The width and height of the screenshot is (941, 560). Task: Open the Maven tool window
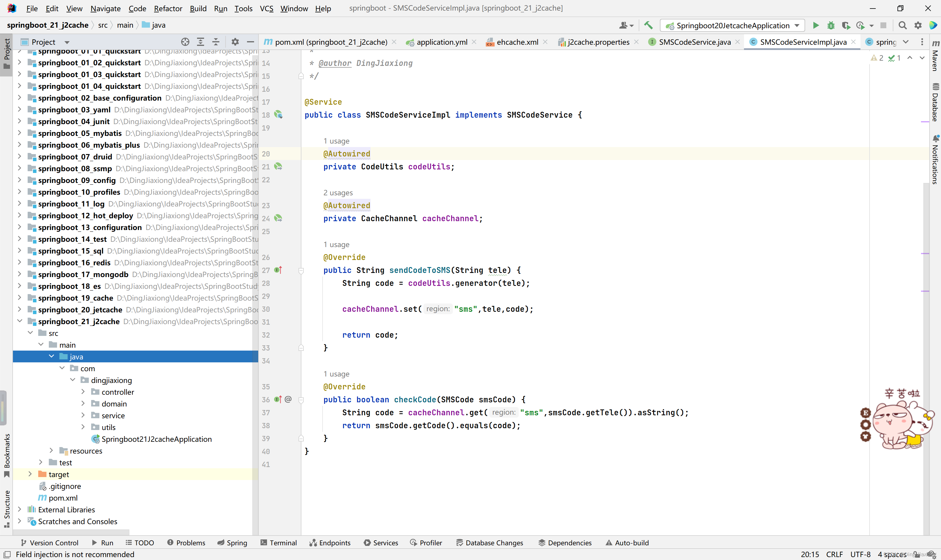tap(935, 56)
